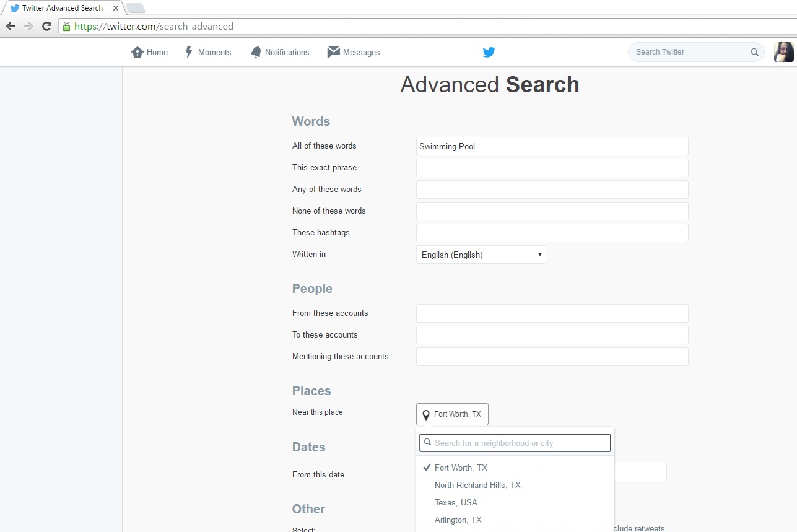The height and width of the screenshot is (532, 797).
Task: Open the profile avatar menu
Action: click(x=783, y=52)
